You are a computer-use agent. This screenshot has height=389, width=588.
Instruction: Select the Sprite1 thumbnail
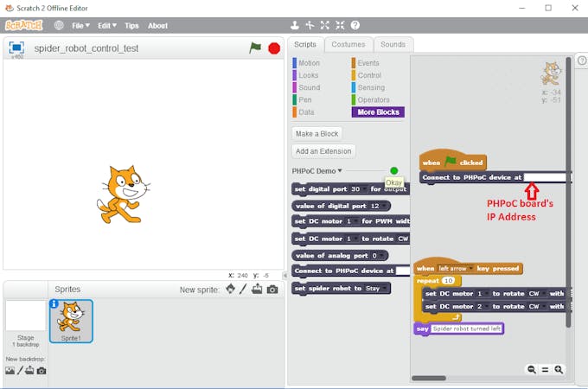click(x=71, y=322)
